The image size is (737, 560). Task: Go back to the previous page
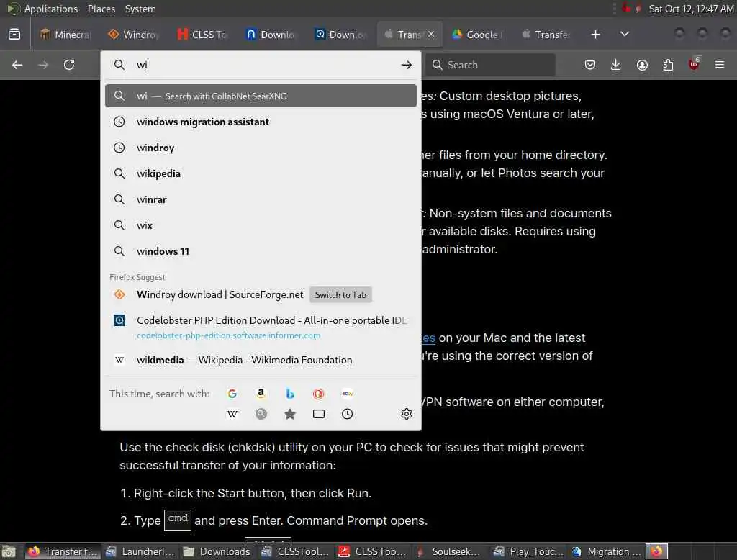point(17,65)
